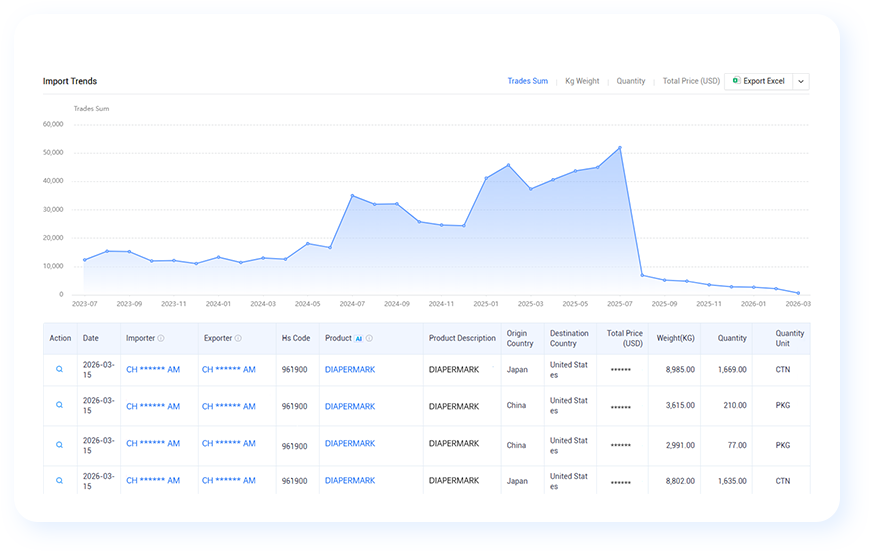872x554 pixels.
Task: Select weight cell 8,985.00
Action: (680, 369)
